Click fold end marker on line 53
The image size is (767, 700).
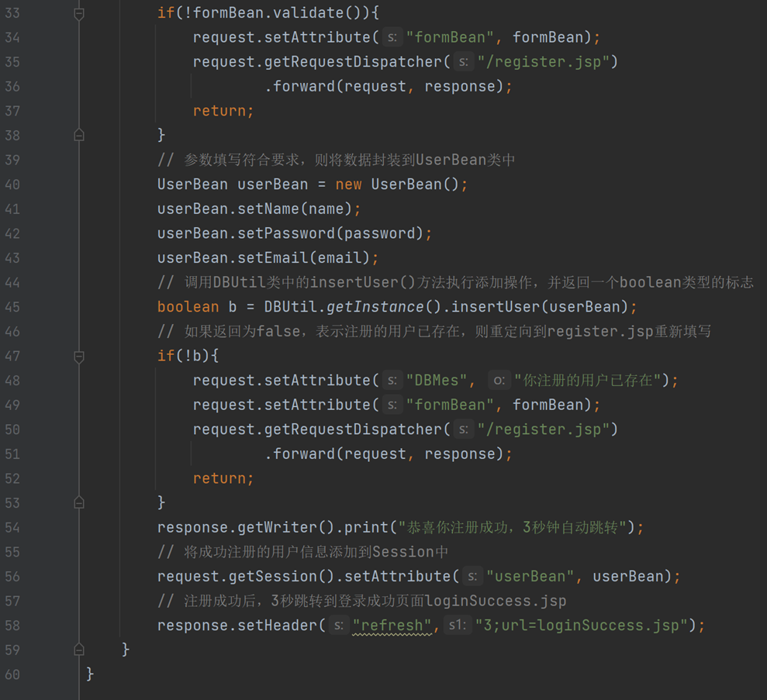79,502
